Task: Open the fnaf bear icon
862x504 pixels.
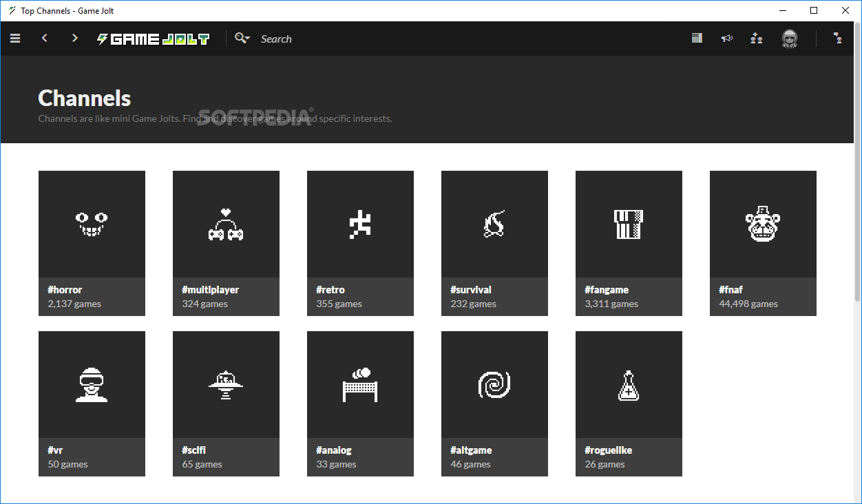Action: pyautogui.click(x=763, y=224)
